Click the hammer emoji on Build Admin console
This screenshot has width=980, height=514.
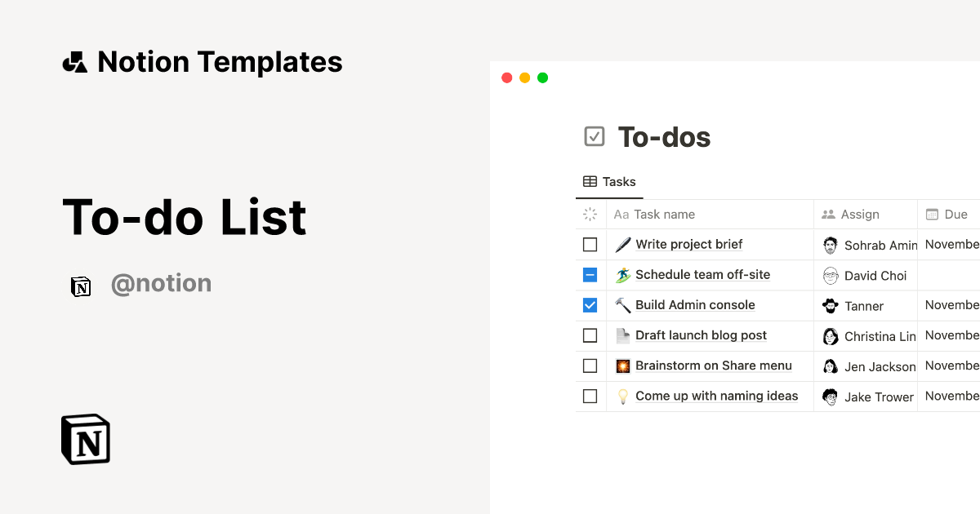(623, 305)
